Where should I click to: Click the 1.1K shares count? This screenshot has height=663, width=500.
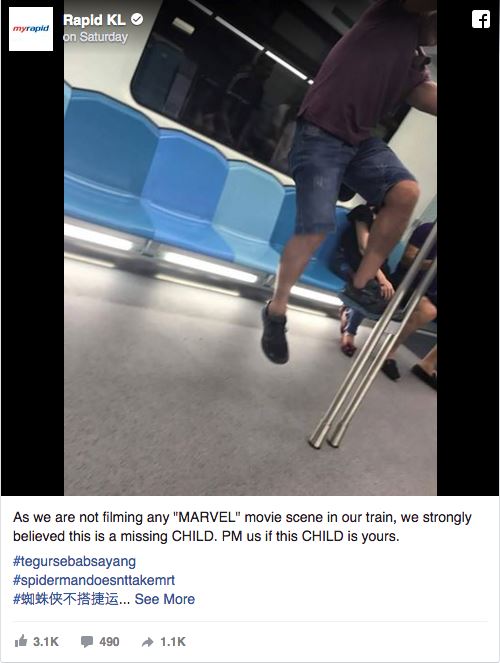coord(173,641)
